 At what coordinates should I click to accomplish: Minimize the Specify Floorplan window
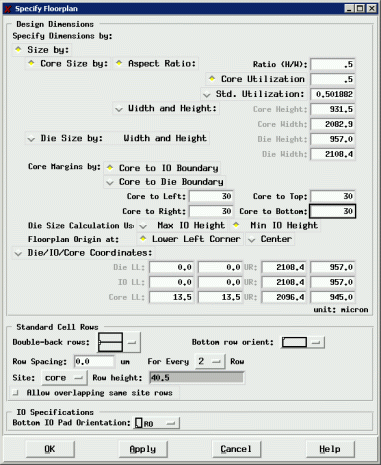tap(349, 8)
